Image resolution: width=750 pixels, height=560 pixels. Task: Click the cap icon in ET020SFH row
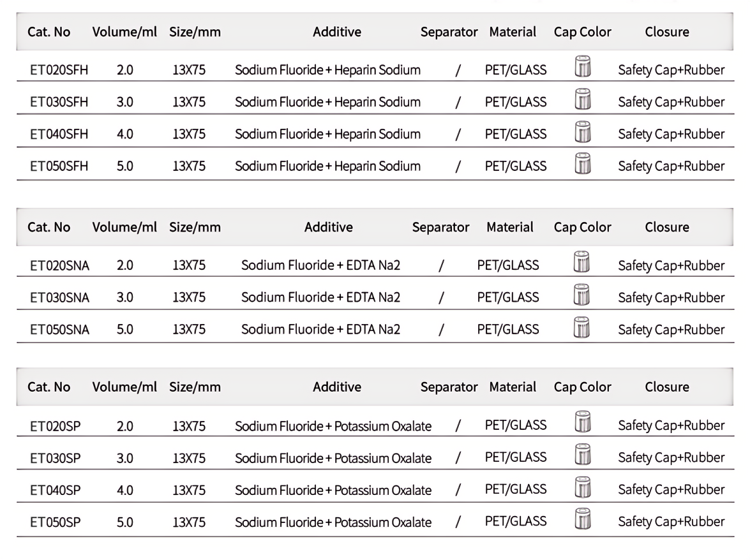582,67
